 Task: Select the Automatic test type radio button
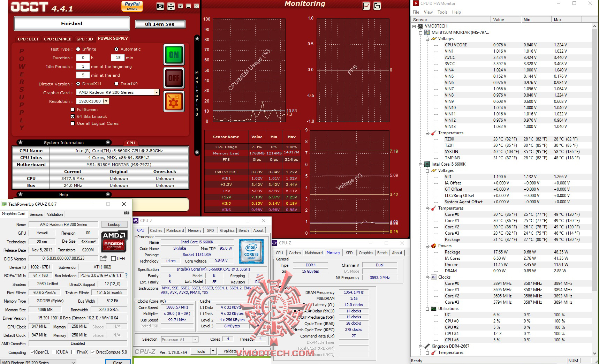point(116,49)
